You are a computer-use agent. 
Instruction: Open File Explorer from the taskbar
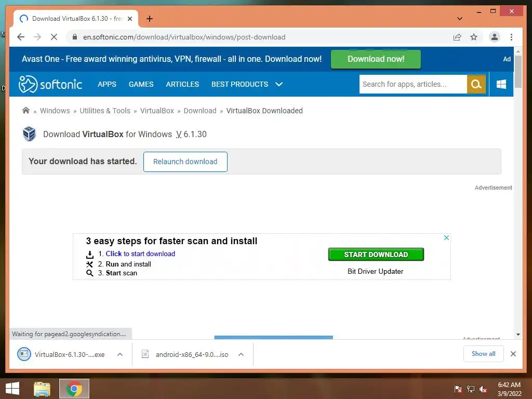click(42, 389)
